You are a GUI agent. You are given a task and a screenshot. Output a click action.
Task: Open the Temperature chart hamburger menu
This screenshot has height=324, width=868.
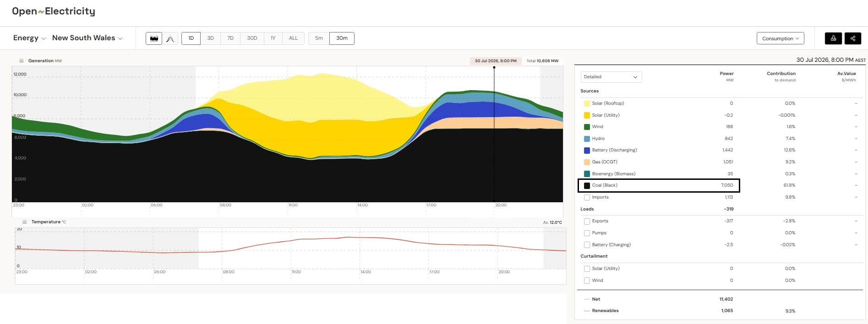[24, 222]
